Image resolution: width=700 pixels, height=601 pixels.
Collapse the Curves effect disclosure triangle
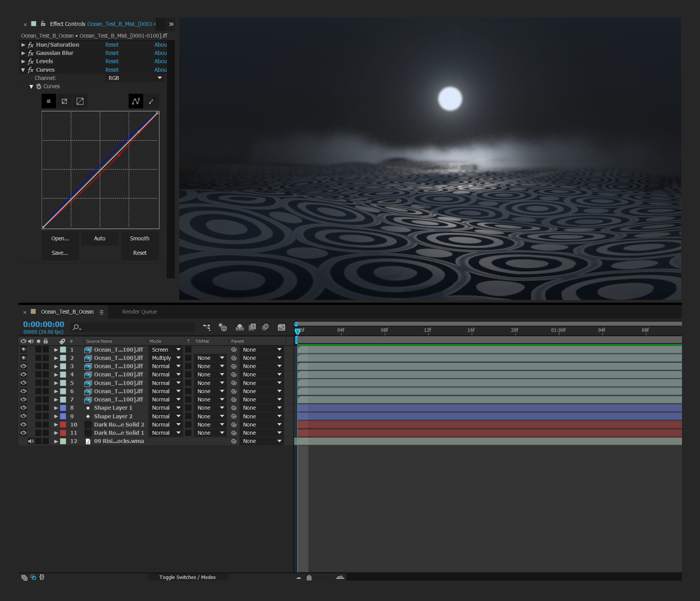click(x=23, y=70)
